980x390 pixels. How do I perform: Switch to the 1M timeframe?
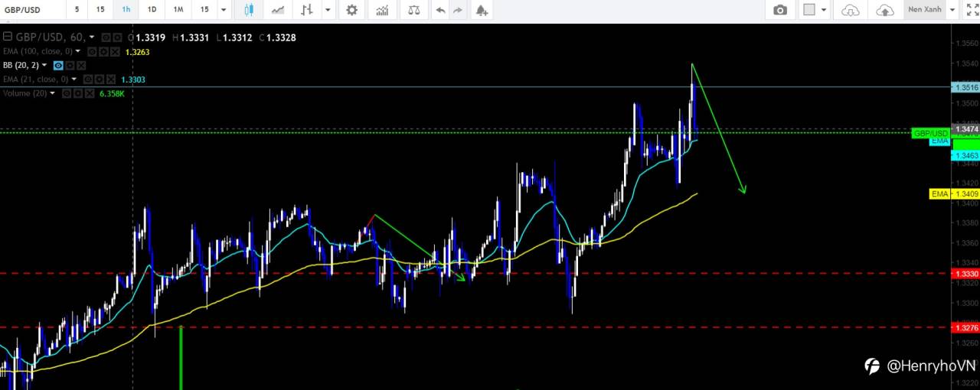coord(178,9)
